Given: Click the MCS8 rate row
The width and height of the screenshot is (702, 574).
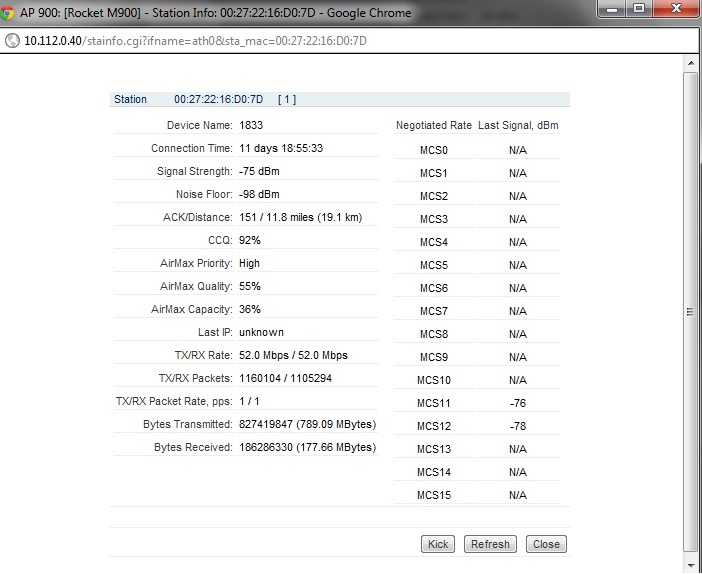Looking at the screenshot, I should (x=477, y=334).
